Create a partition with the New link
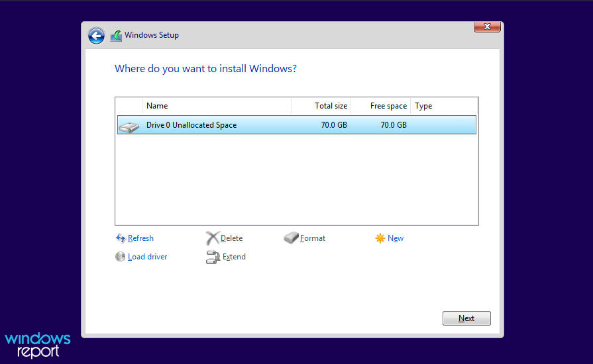 (396, 238)
